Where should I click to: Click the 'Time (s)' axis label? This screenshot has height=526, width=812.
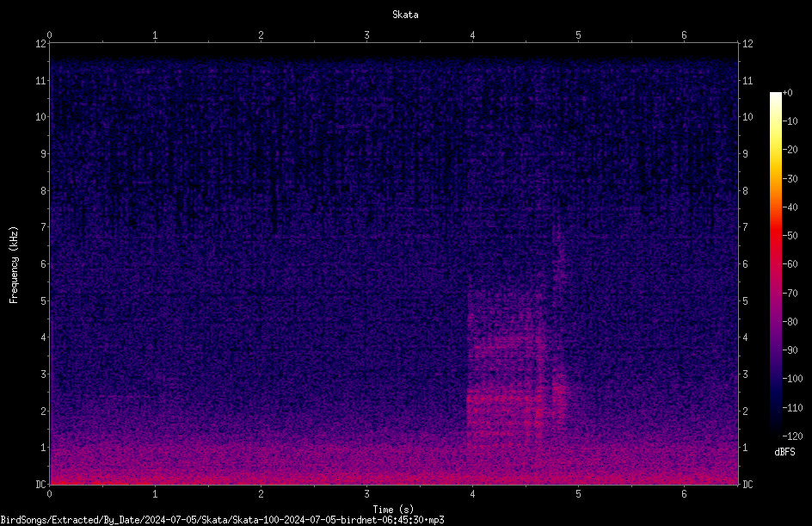click(393, 510)
